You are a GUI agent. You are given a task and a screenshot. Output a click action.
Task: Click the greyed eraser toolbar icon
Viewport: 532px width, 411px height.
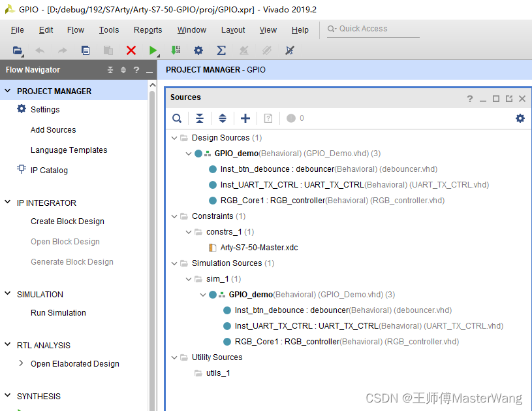[267, 50]
